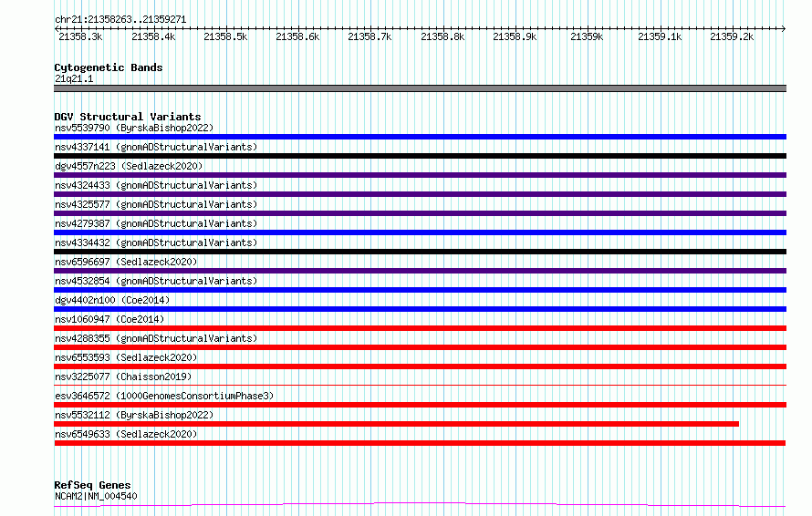The height and width of the screenshot is (516, 812).
Task: Click ruler position 21359.2k
Action: coord(732,36)
